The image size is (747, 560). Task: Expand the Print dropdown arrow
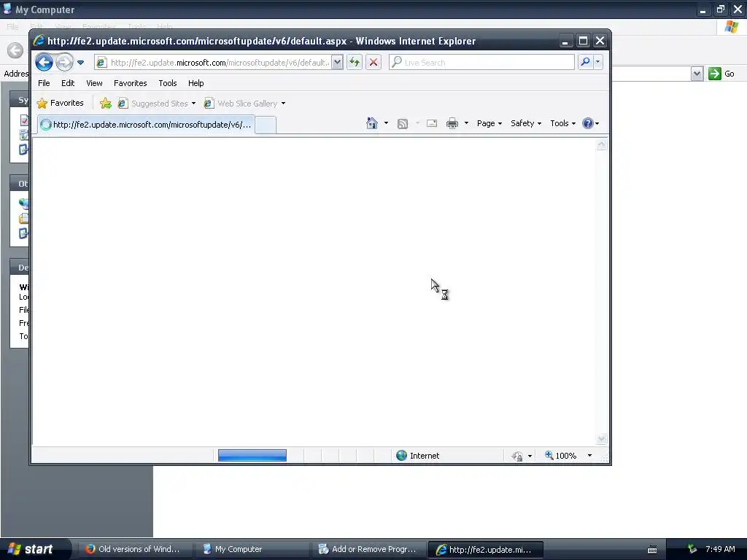point(466,123)
